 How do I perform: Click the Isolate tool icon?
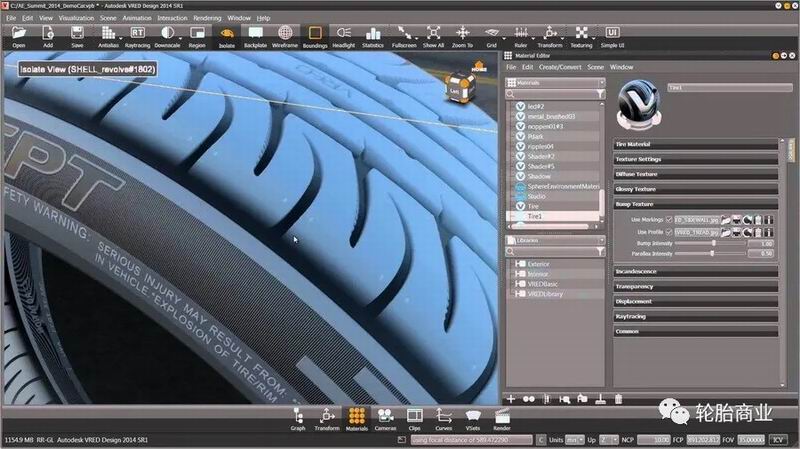(x=226, y=34)
